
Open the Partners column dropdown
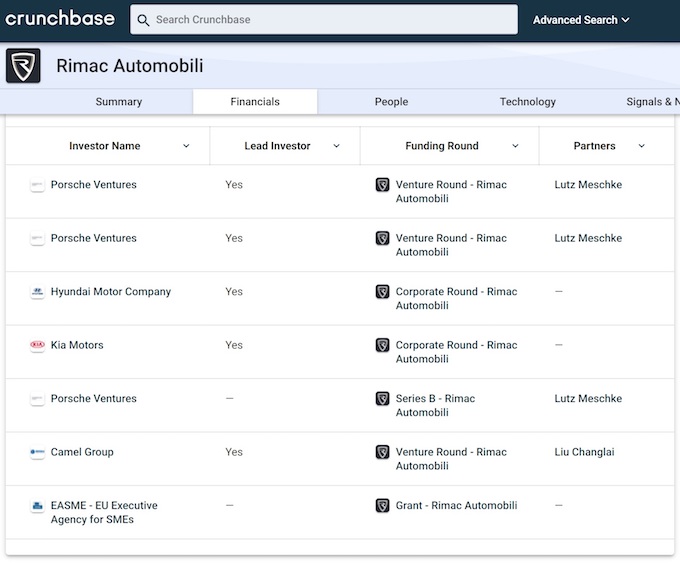coord(641,146)
